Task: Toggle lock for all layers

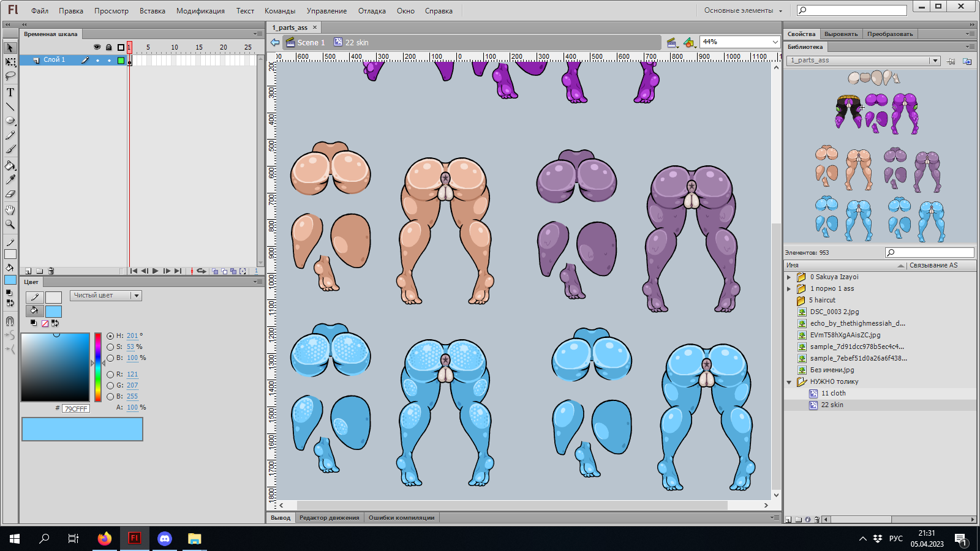Action: 108,47
